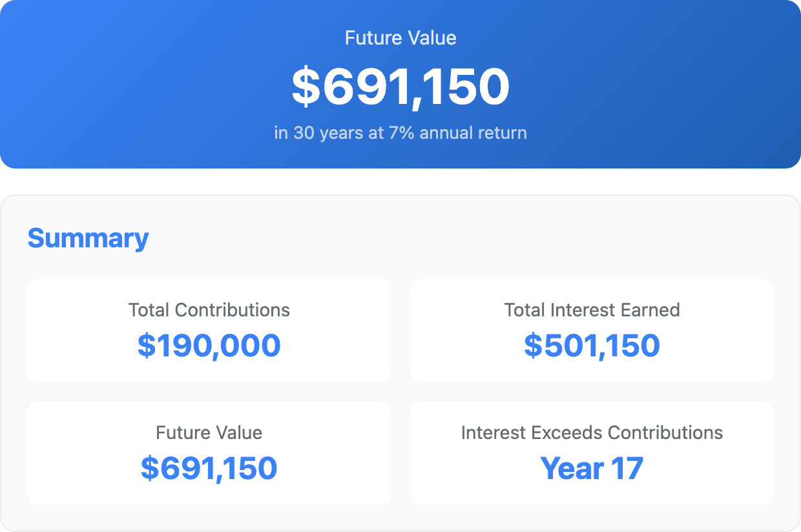
Task: Click the Future Value title at top
Action: (x=400, y=37)
